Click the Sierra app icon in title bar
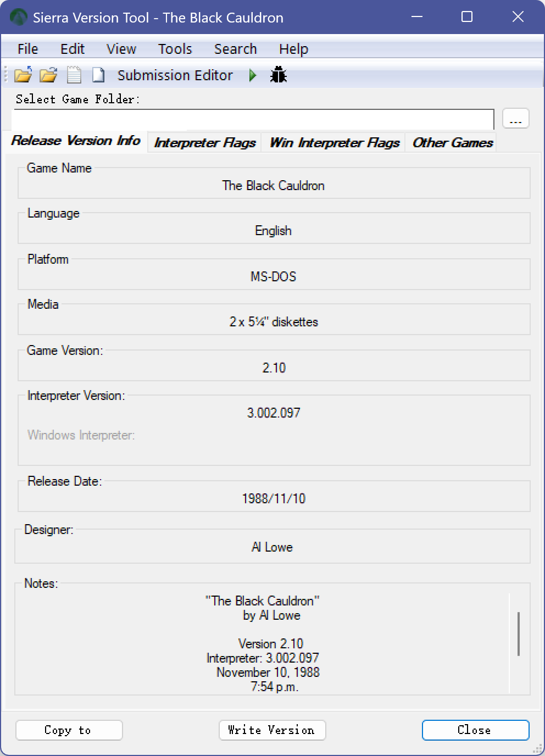The image size is (545, 756). [18, 18]
